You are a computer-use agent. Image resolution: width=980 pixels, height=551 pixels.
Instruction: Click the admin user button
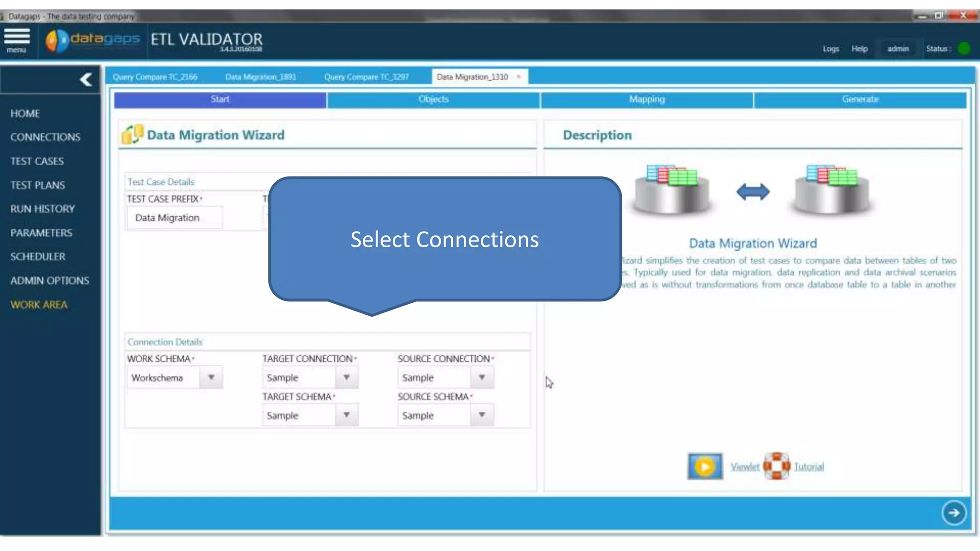click(x=898, y=49)
